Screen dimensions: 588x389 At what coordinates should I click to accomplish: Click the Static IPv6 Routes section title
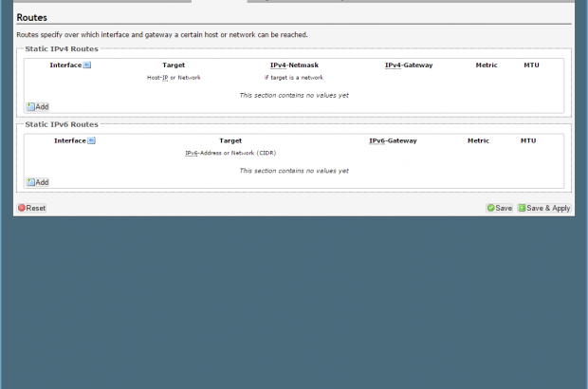coord(62,123)
